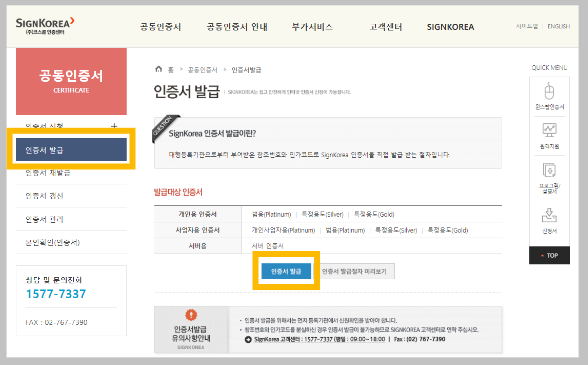Click SignKorea 고객센터 contact line in notice
Screen dimensions: 588x365
tap(345, 339)
